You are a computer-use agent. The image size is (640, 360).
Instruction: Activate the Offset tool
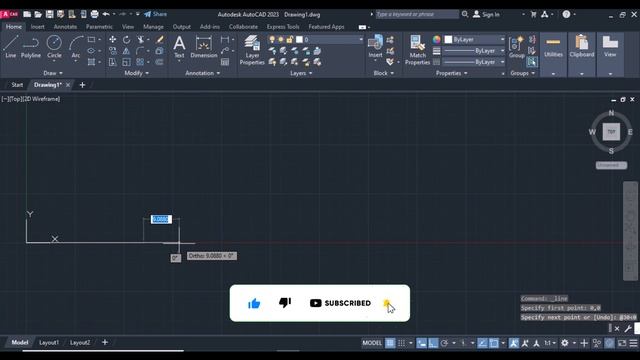click(160, 62)
